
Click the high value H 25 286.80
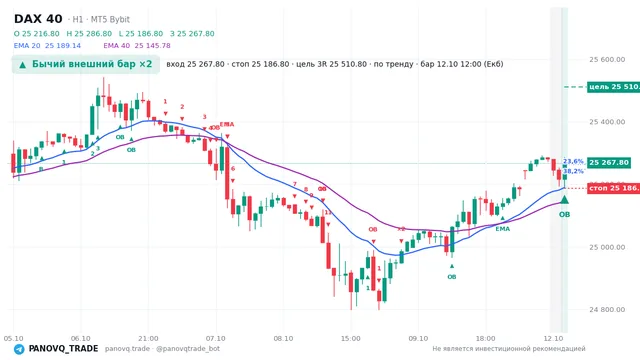point(89,34)
